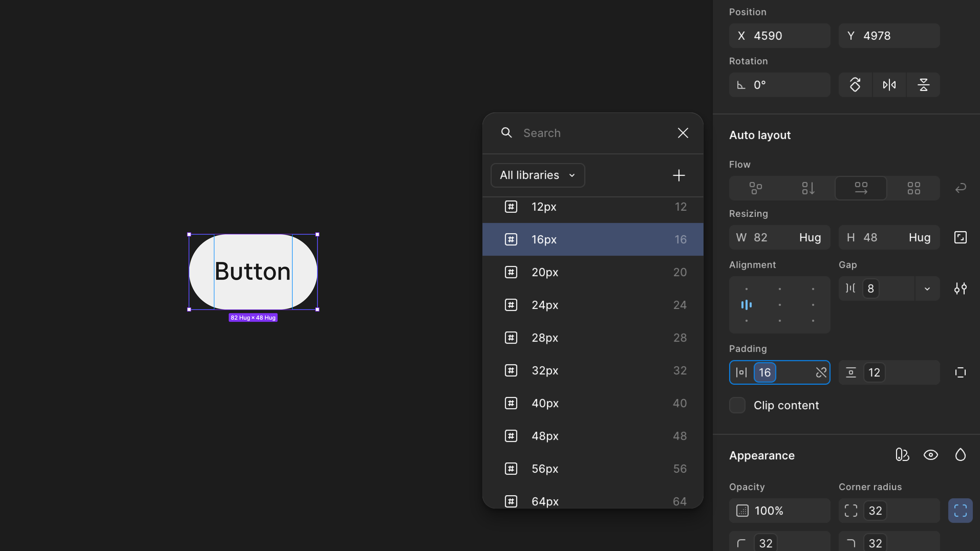
Task: Flip vertical icon
Action: pos(923,85)
